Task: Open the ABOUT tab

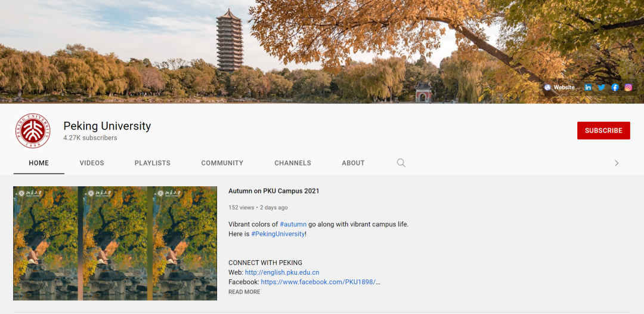Action: pyautogui.click(x=353, y=163)
